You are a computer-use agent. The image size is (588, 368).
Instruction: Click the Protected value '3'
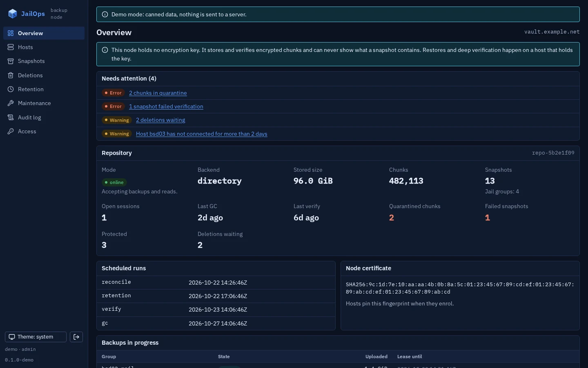click(x=104, y=245)
